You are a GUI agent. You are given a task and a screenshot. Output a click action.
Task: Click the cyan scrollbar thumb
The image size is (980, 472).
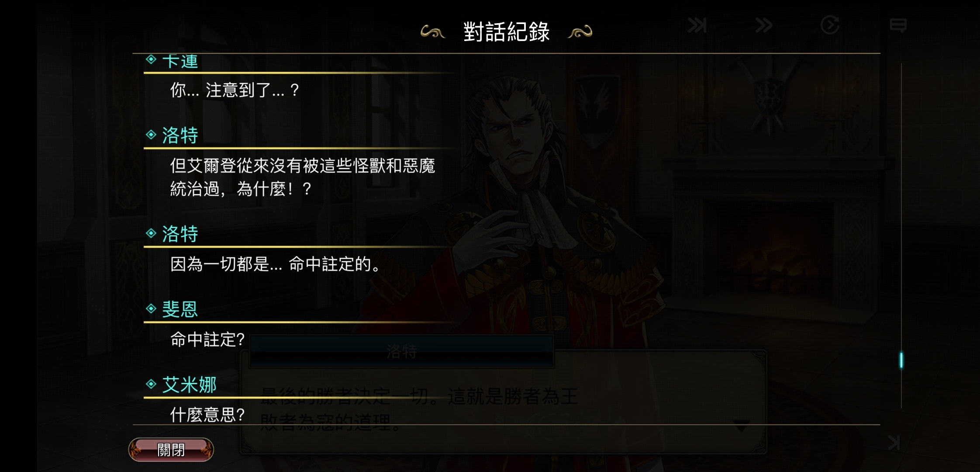(x=901, y=360)
